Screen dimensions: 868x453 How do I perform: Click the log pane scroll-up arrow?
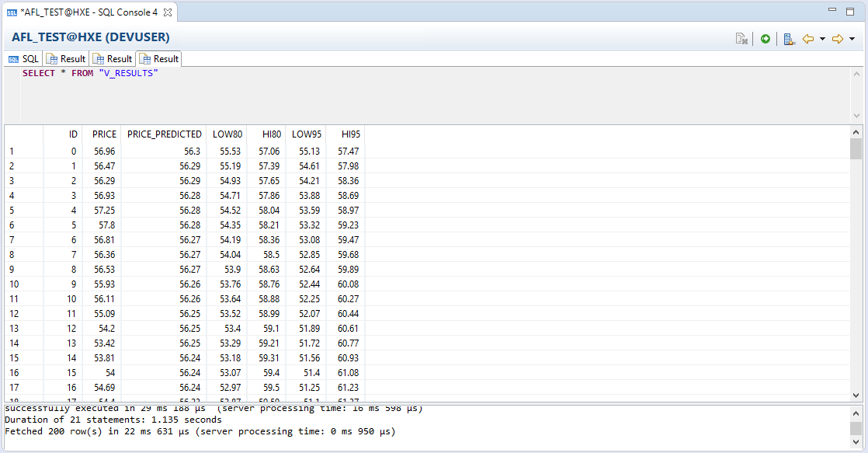856,413
